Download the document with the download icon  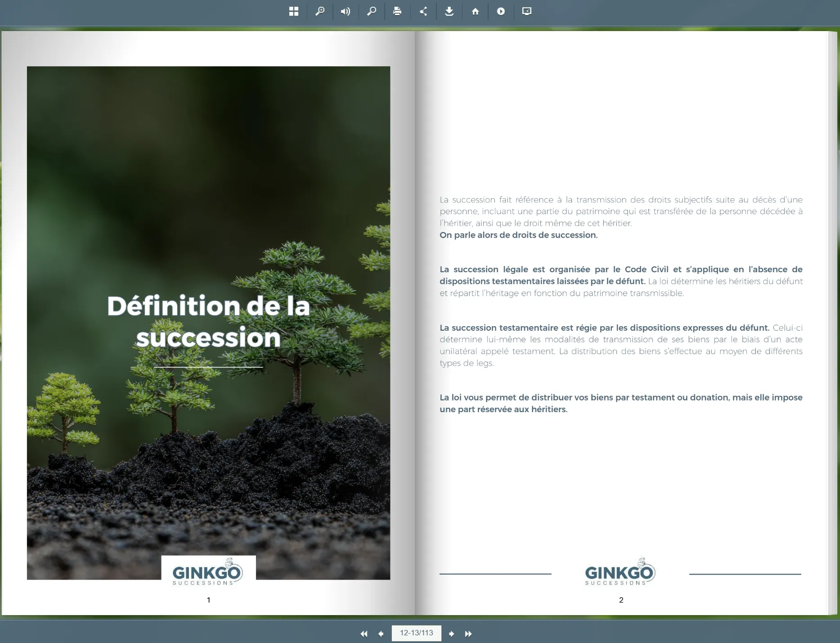click(x=449, y=11)
